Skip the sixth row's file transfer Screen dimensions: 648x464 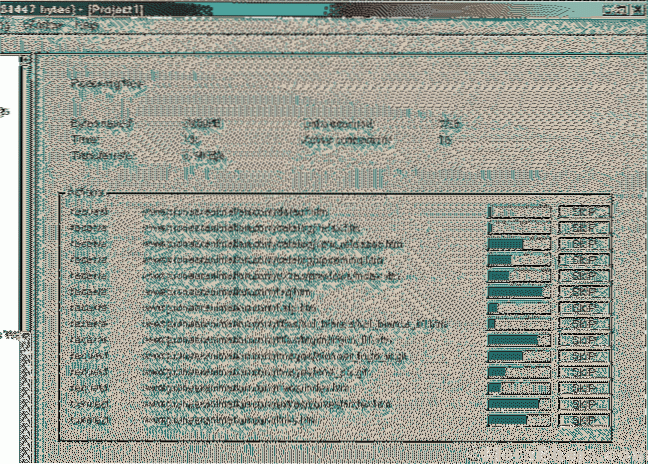pos(583,291)
